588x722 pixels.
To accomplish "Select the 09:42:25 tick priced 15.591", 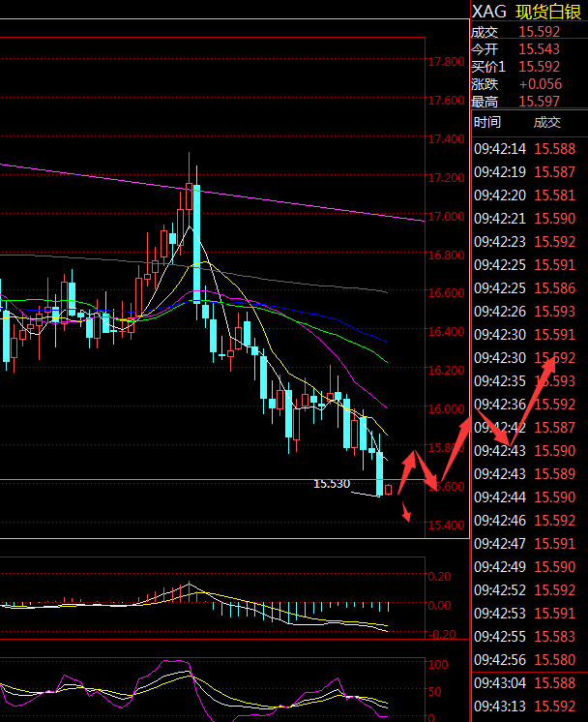I will [525, 265].
